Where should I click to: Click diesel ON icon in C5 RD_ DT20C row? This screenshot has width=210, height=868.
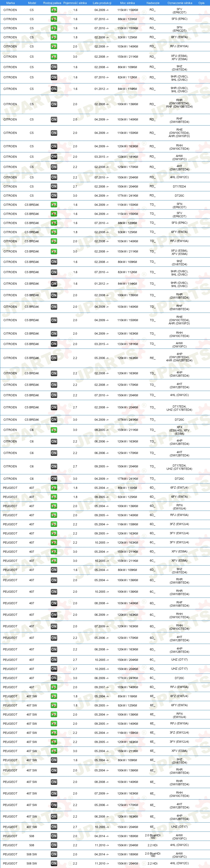pos(54,195)
